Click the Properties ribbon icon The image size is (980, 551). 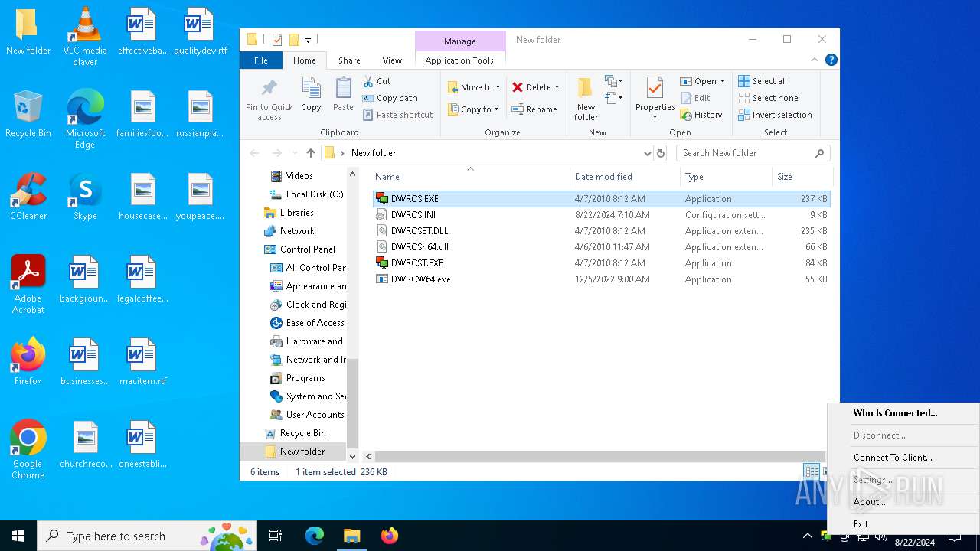click(655, 99)
